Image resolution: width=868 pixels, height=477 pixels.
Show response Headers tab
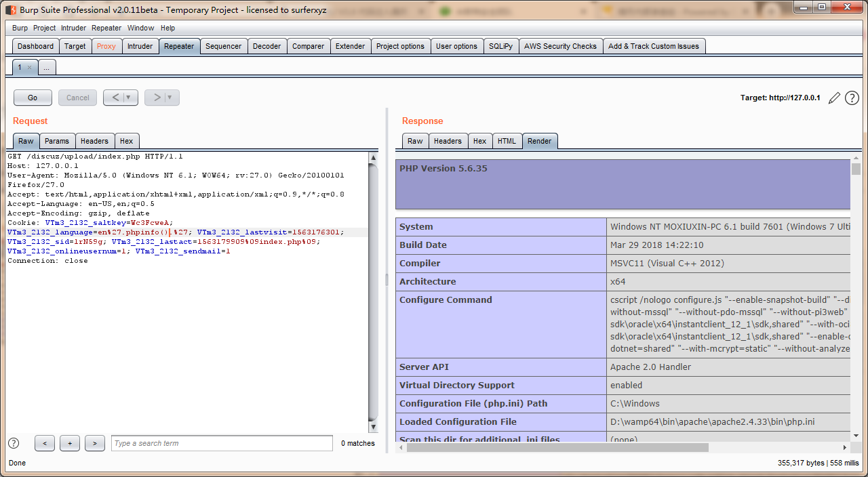tap(448, 141)
